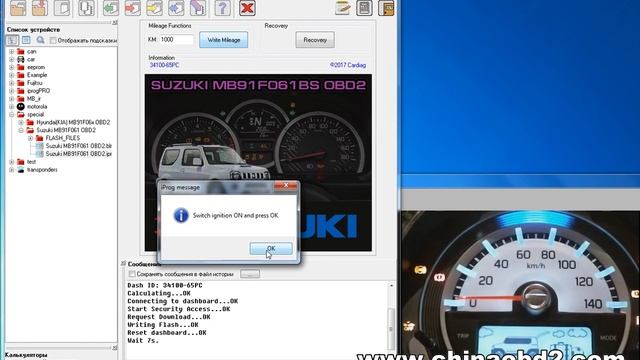Click the rightmost brown toolbar icon
The width and height of the screenshot is (640, 360).
tap(386, 8)
